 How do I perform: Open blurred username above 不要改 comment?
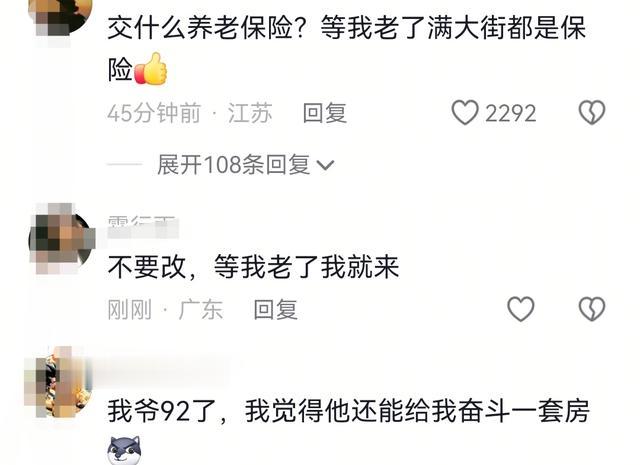(x=142, y=227)
